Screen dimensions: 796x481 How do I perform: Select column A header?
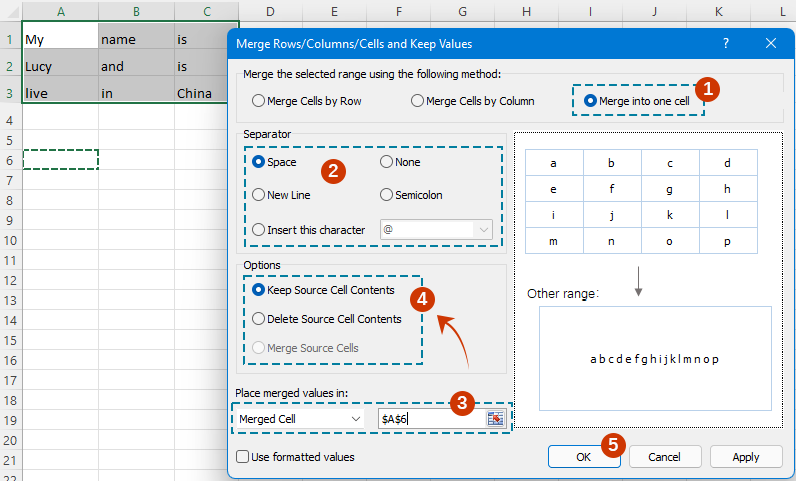pyautogui.click(x=60, y=11)
